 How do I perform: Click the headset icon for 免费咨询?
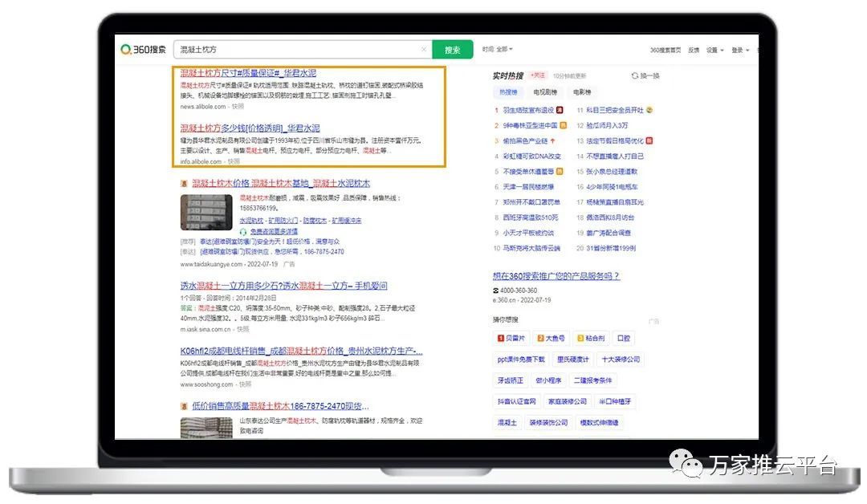tap(243, 231)
